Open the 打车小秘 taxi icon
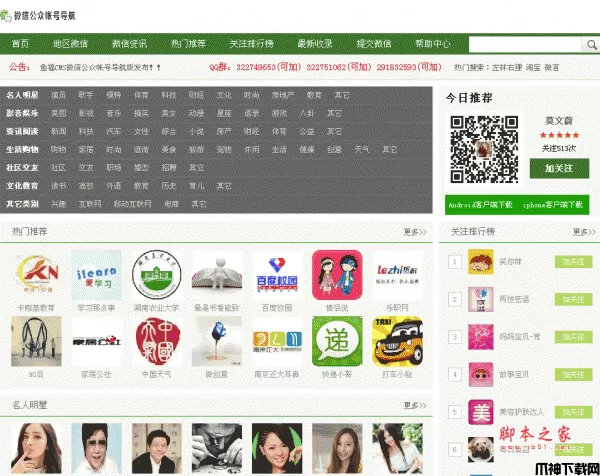The width and height of the screenshot is (600, 476). [397, 341]
